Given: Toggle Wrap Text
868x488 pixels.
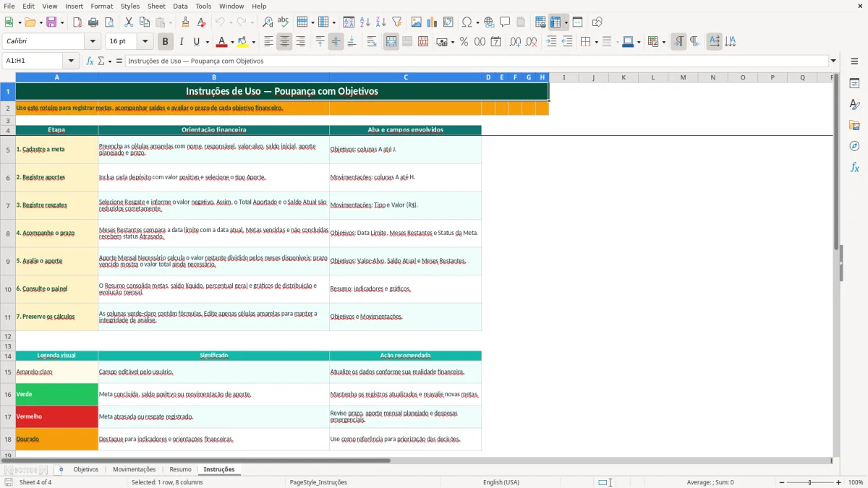Looking at the screenshot, I should tap(372, 42).
